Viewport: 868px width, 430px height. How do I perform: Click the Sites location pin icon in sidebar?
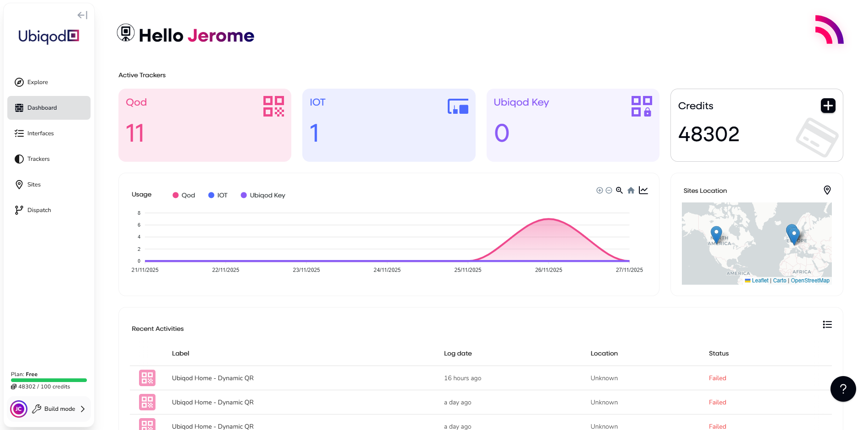[19, 185]
